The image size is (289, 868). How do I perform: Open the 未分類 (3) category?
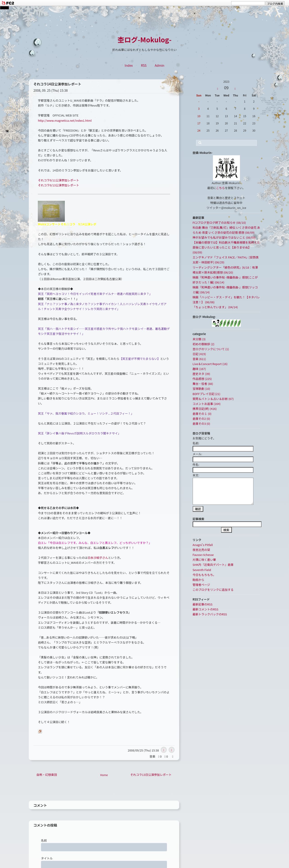(199, 339)
